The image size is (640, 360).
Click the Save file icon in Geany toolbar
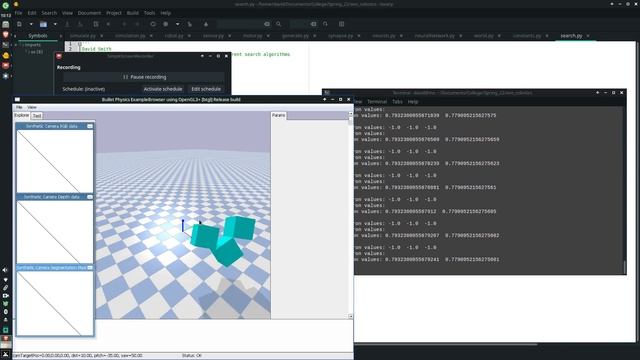pyautogui.click(x=67, y=24)
